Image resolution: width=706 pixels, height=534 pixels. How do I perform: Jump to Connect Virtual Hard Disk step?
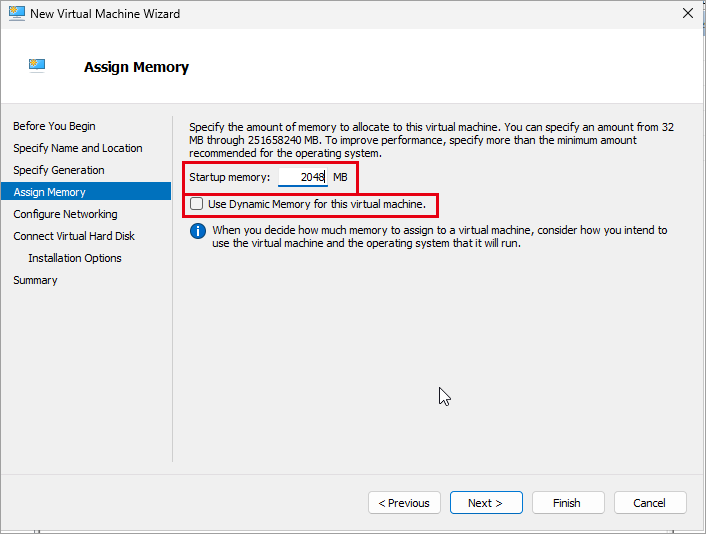point(74,236)
